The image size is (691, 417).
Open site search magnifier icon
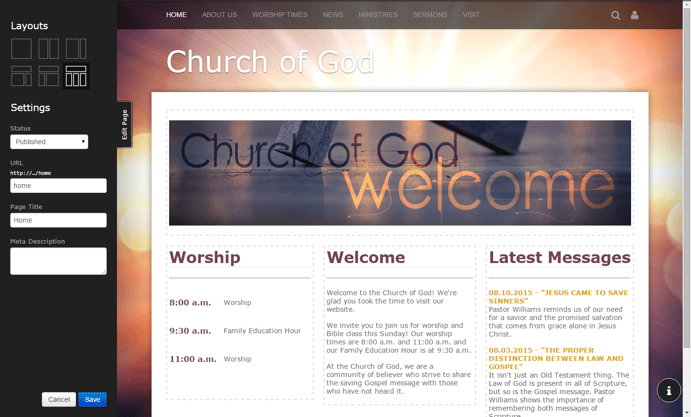pyautogui.click(x=616, y=15)
